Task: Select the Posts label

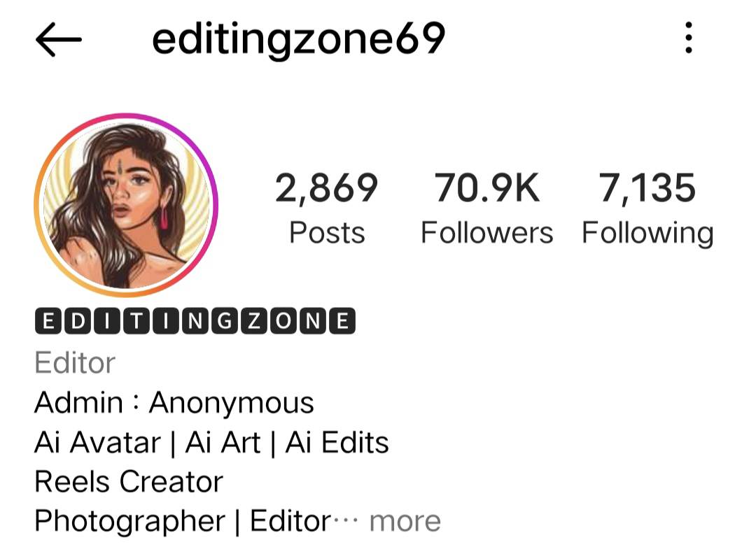Action: coord(327,233)
